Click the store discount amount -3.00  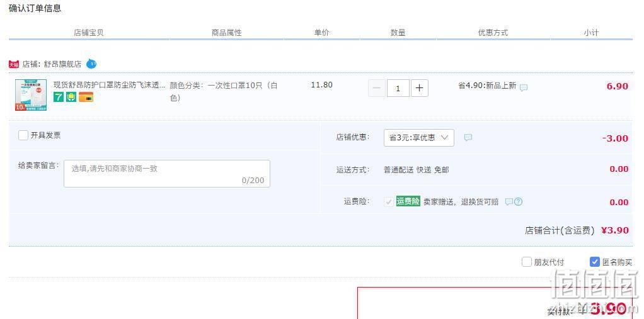(615, 138)
